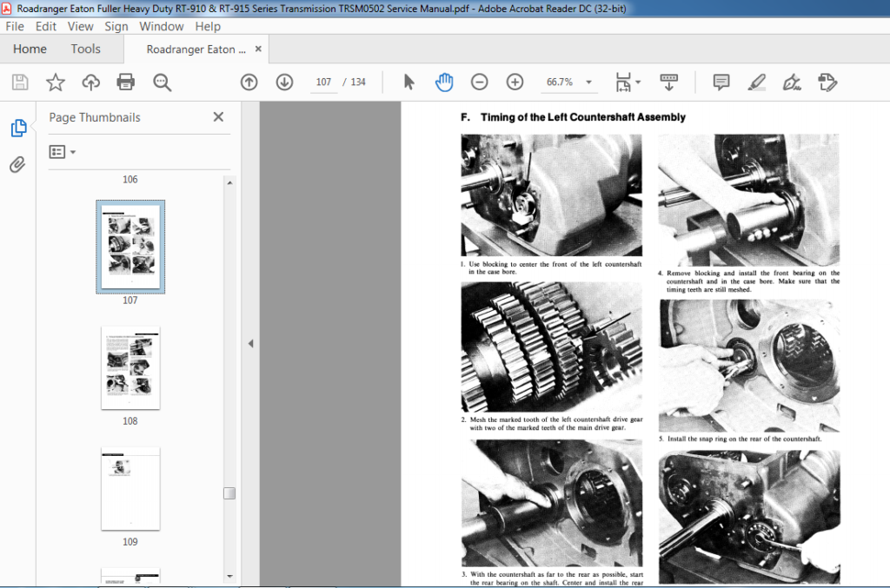Viewport: 890px width, 588px height.
Task: Zoom in with the plus button
Action: click(x=515, y=83)
